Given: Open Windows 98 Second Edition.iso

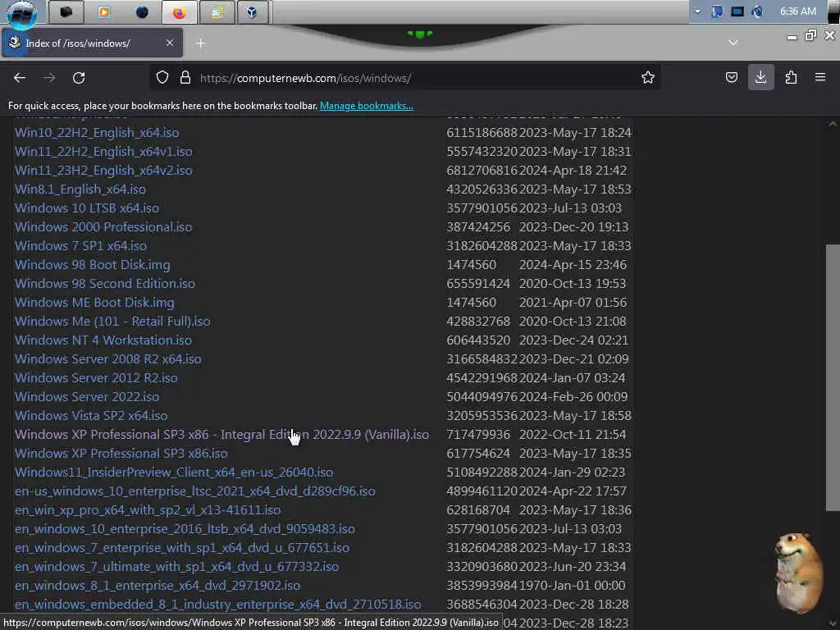Looking at the screenshot, I should 105,283.
